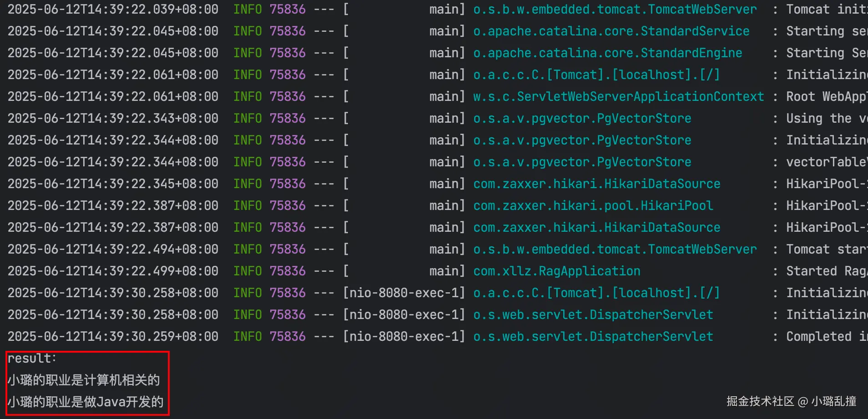868x419 pixels.
Task: Open o.apache.catalina.core.StandardEngine logger name
Action: tap(607, 53)
